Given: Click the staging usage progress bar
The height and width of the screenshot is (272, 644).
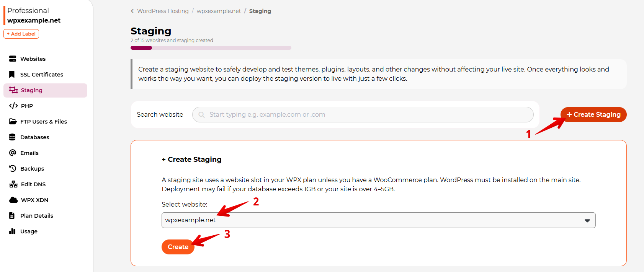Looking at the screenshot, I should click(211, 48).
